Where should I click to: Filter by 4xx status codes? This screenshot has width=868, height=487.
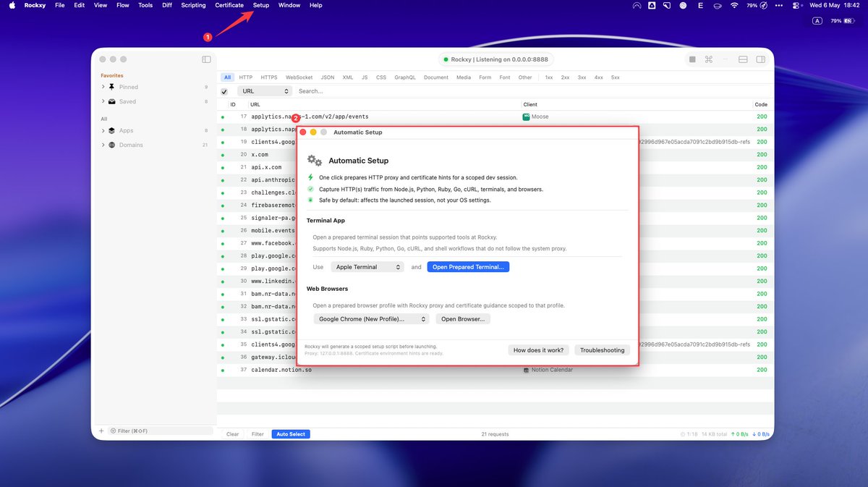tap(599, 77)
